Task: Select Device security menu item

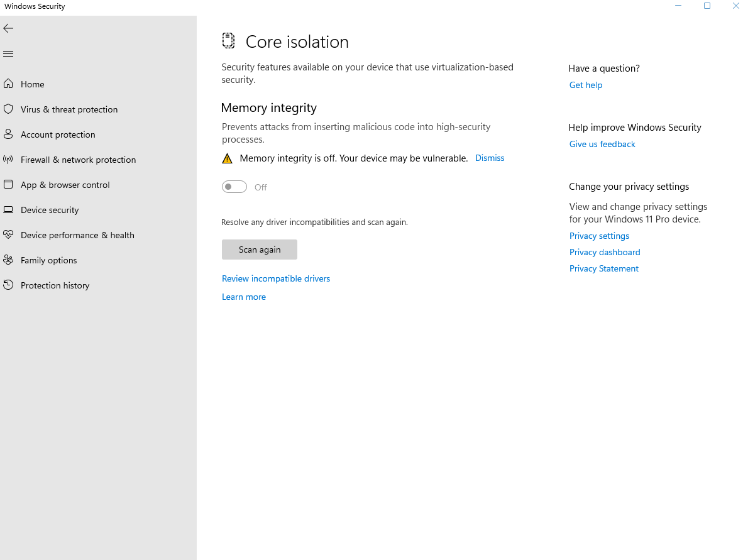Action: point(50,210)
